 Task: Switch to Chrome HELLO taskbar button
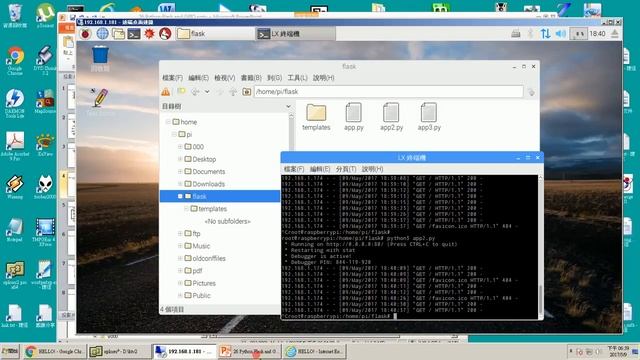54,351
